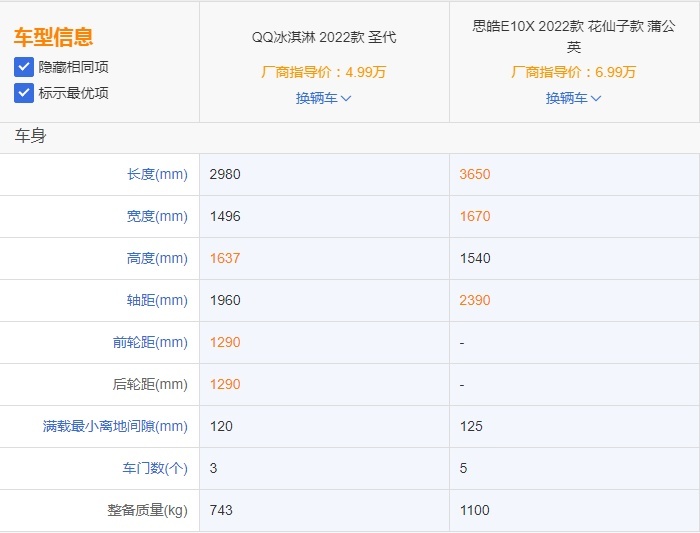
Task: Select height value 1637
Action: tap(225, 258)
